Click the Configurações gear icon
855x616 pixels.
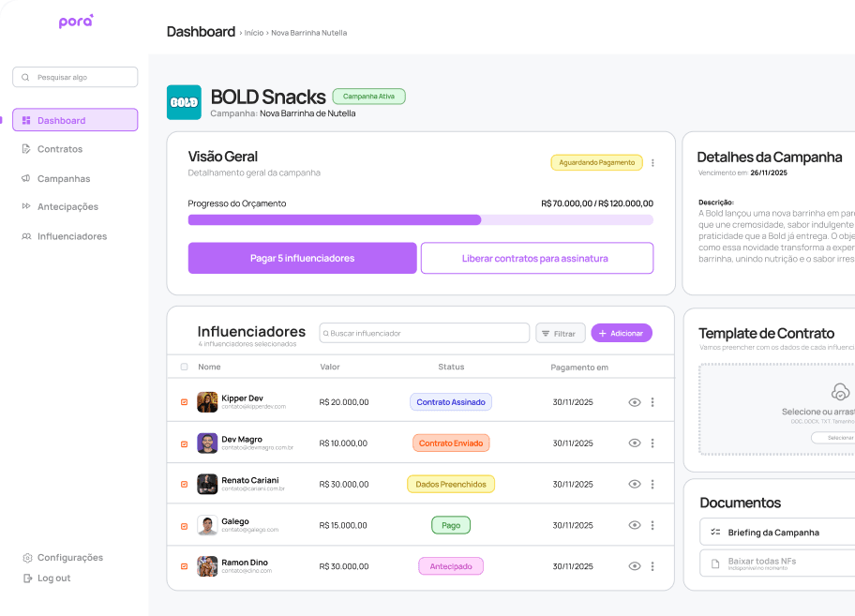coord(27,558)
